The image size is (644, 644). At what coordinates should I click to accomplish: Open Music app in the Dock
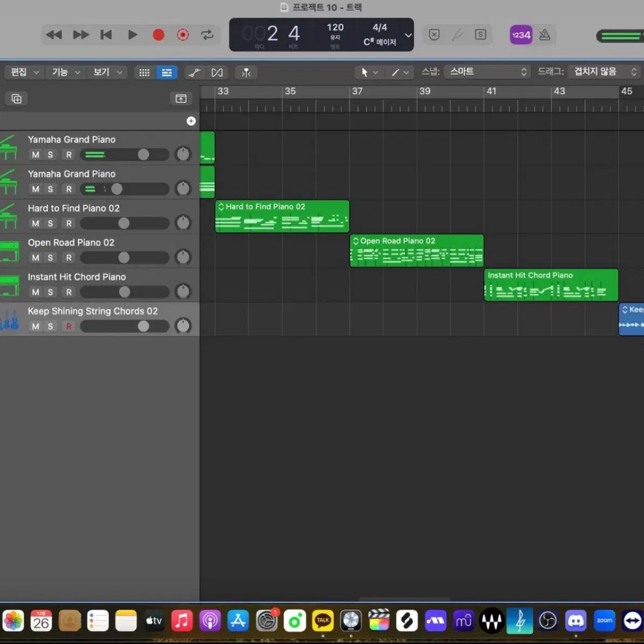(x=182, y=621)
